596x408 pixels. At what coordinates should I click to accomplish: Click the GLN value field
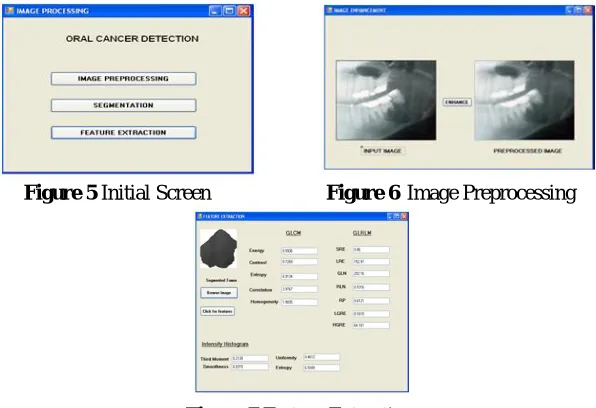(x=371, y=273)
